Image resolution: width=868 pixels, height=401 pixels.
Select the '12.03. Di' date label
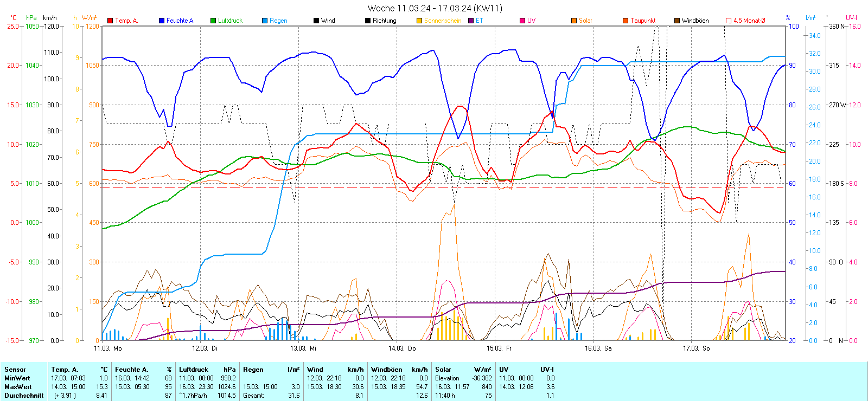tap(205, 348)
